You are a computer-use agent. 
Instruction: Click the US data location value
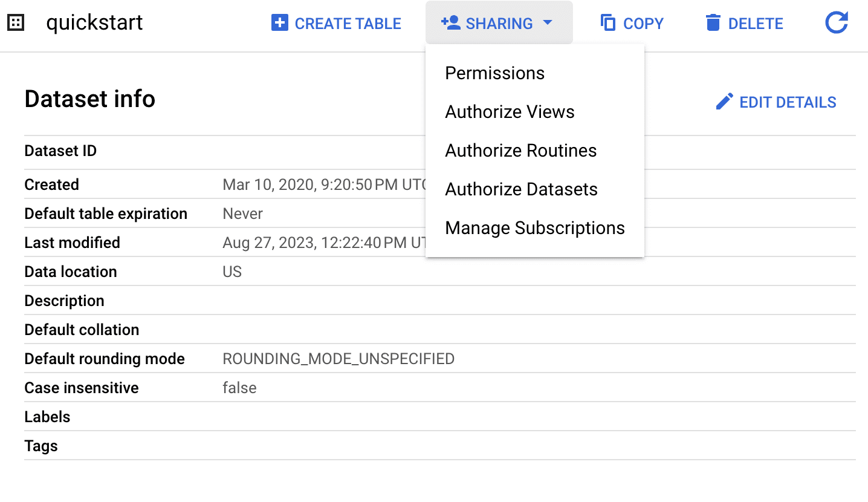click(x=232, y=272)
